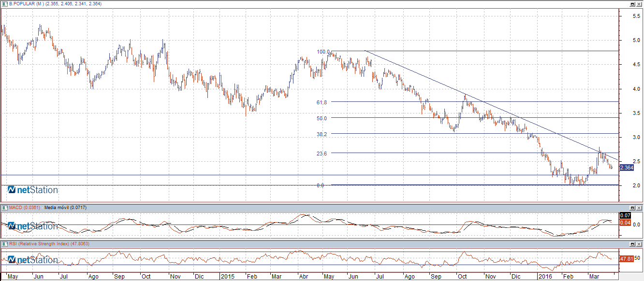Select the MACD (0.0361) indicator label
Screen dimensions: 644x281
(25, 207)
